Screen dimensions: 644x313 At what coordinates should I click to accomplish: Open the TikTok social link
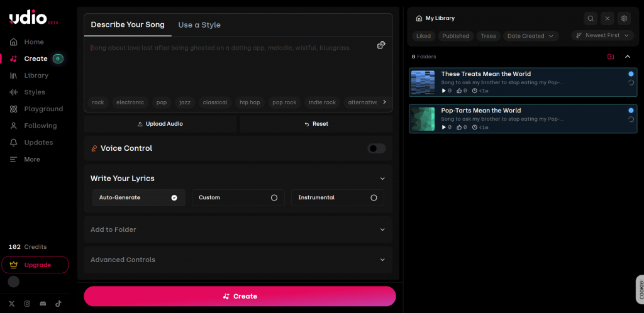point(58,304)
